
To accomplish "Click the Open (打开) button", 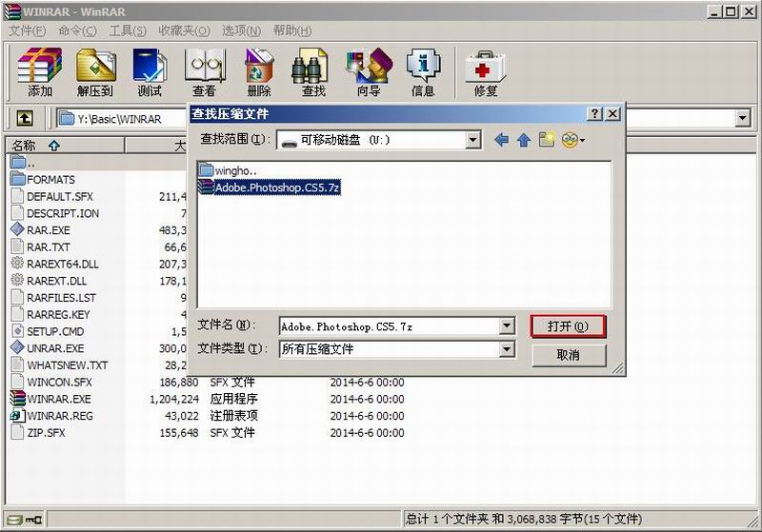I will click(x=568, y=326).
